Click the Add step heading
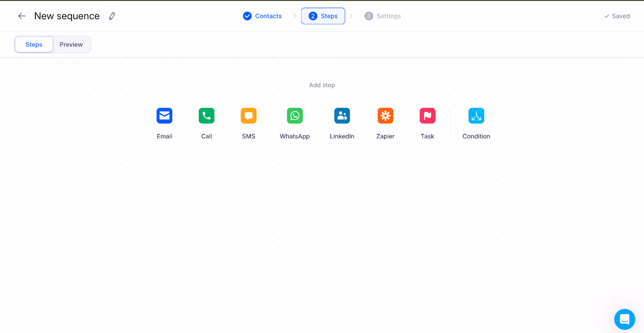Viewport: 644px width, 333px height. pyautogui.click(x=322, y=85)
